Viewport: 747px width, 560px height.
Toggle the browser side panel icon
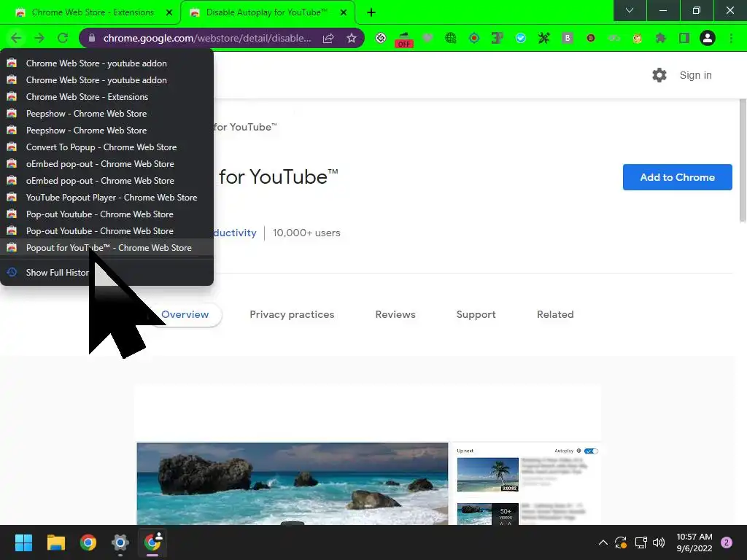click(x=684, y=38)
